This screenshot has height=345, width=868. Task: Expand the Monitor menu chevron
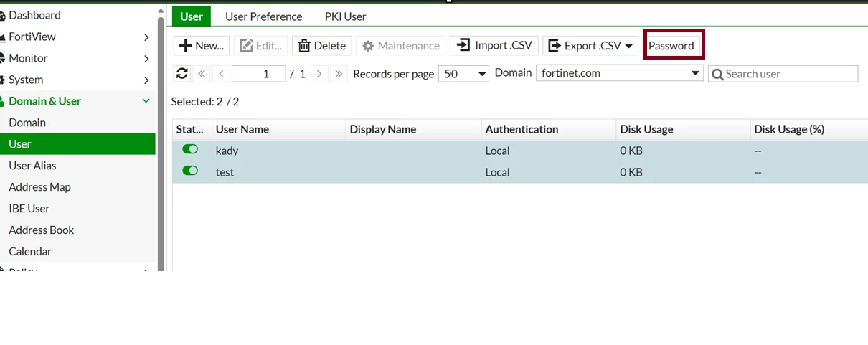146,58
